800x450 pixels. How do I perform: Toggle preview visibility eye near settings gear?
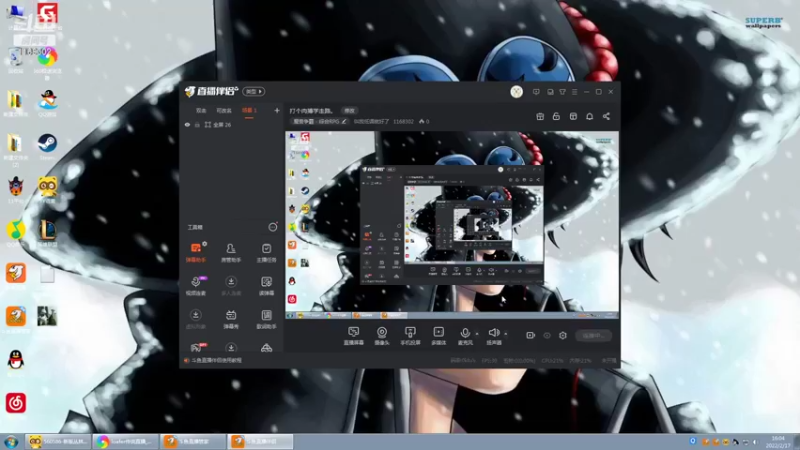tap(546, 335)
